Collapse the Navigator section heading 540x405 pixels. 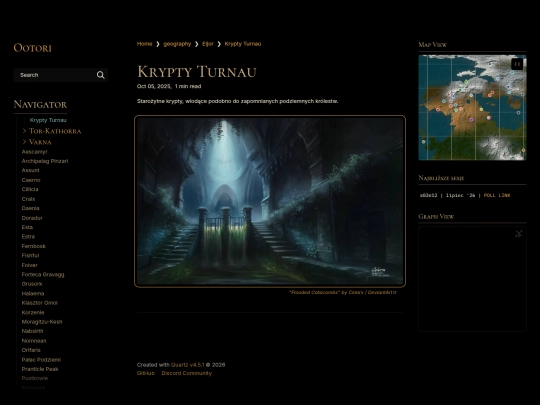coord(40,104)
